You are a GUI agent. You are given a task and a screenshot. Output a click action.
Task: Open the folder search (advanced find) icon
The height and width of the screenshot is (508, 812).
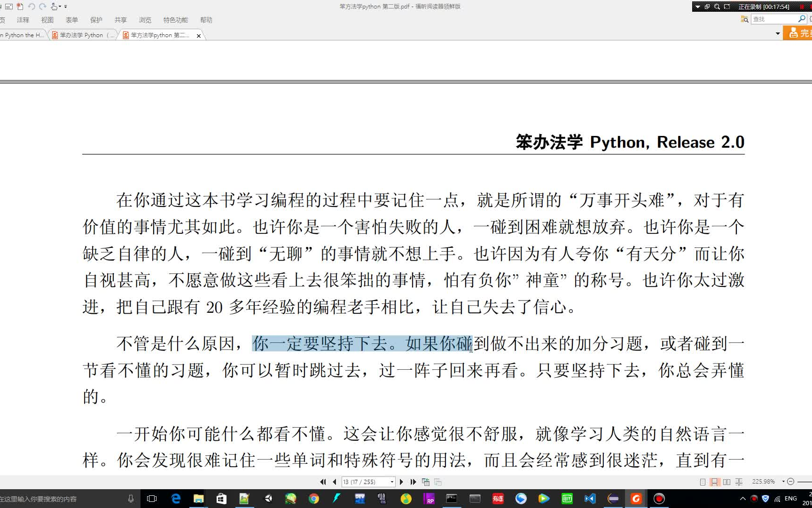[x=744, y=19]
